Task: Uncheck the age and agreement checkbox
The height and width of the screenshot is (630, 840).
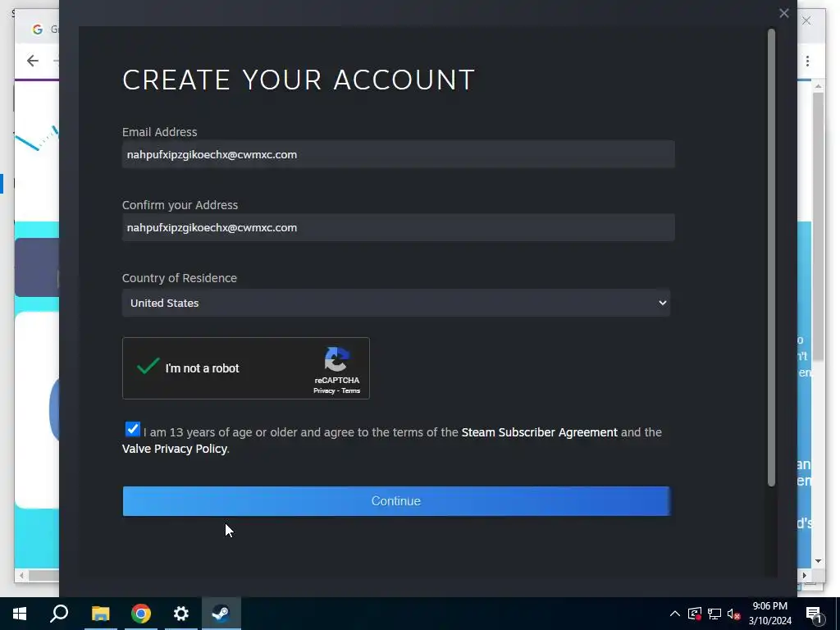Action: click(x=132, y=429)
